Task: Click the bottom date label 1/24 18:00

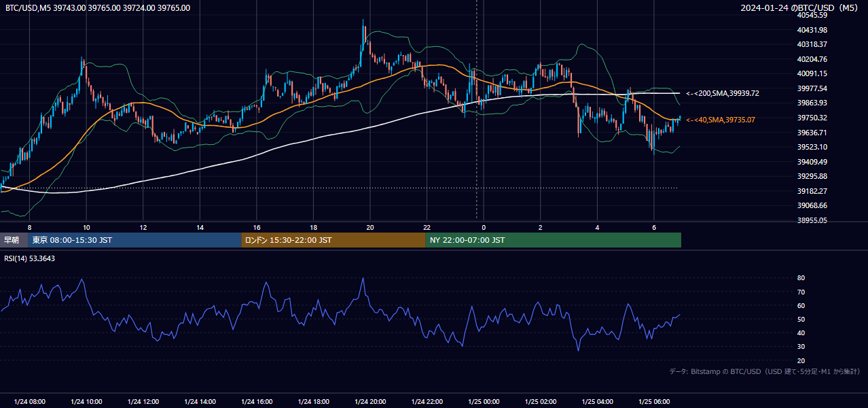Action: click(x=313, y=402)
